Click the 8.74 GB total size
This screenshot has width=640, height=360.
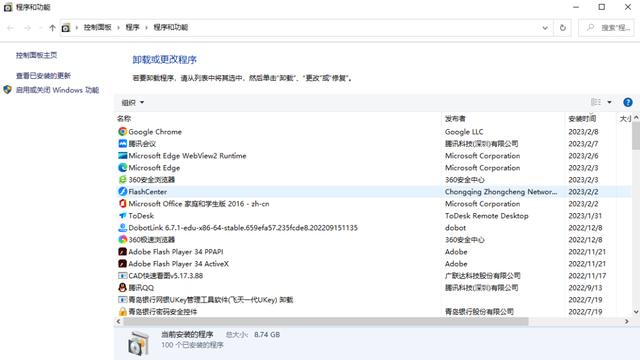267,335
